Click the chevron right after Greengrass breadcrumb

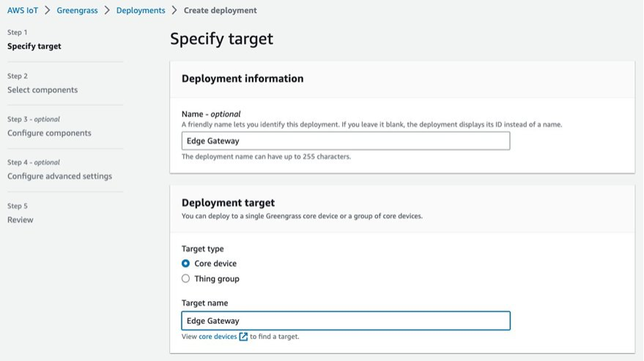pyautogui.click(x=107, y=10)
